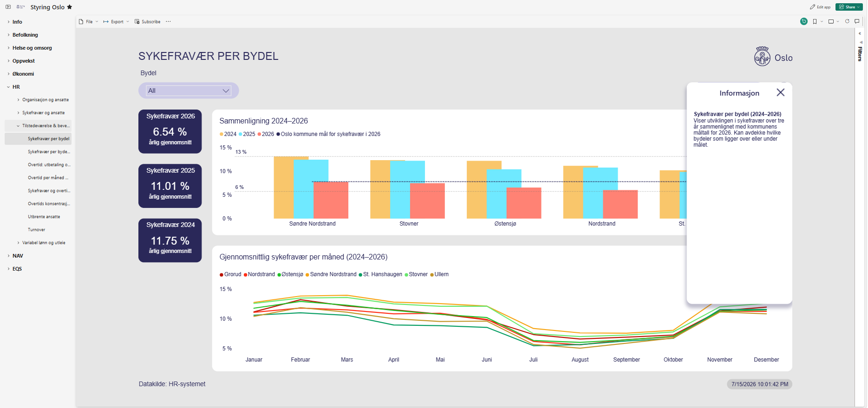Select the St. Hanshaugen legend entry
The width and height of the screenshot is (868, 408).
tap(380, 274)
